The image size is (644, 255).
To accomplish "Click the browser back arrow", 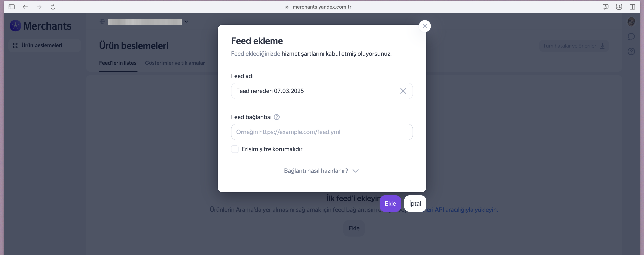I will pyautogui.click(x=25, y=7).
